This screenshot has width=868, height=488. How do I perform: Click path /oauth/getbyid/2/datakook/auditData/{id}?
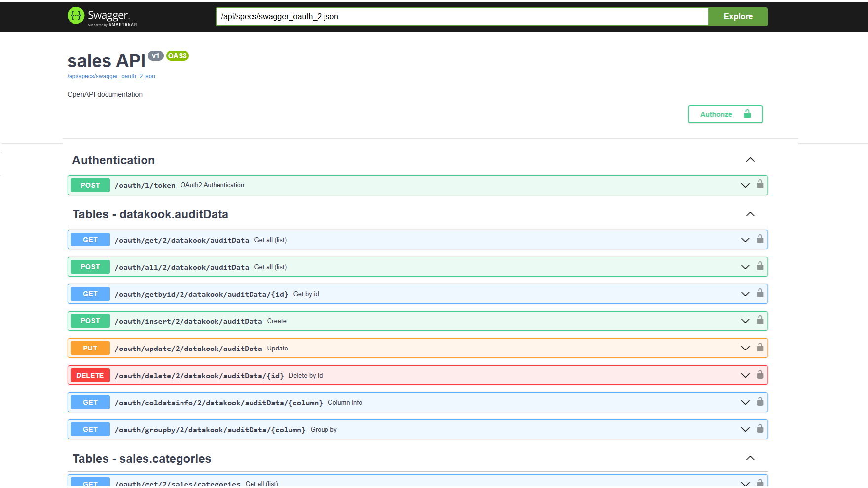pyautogui.click(x=202, y=294)
